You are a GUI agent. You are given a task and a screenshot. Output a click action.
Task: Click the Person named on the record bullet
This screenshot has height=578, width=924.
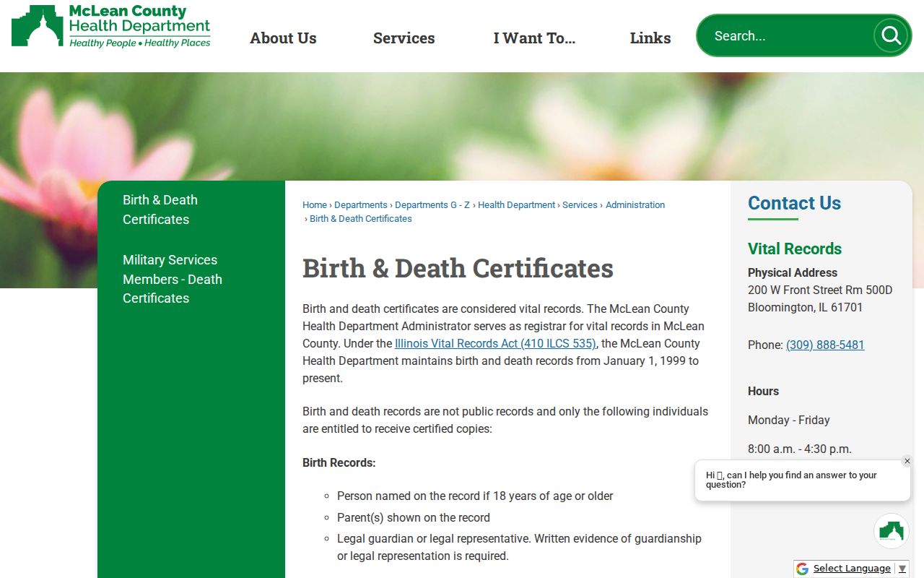coord(475,496)
